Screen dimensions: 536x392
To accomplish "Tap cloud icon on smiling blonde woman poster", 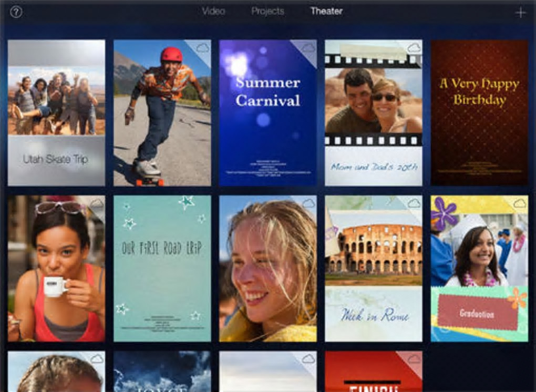I will 308,203.
